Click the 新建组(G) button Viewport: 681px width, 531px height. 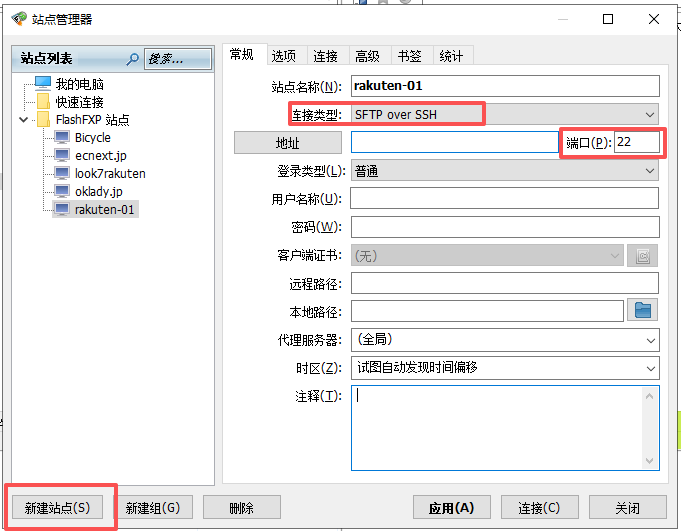click(x=152, y=508)
